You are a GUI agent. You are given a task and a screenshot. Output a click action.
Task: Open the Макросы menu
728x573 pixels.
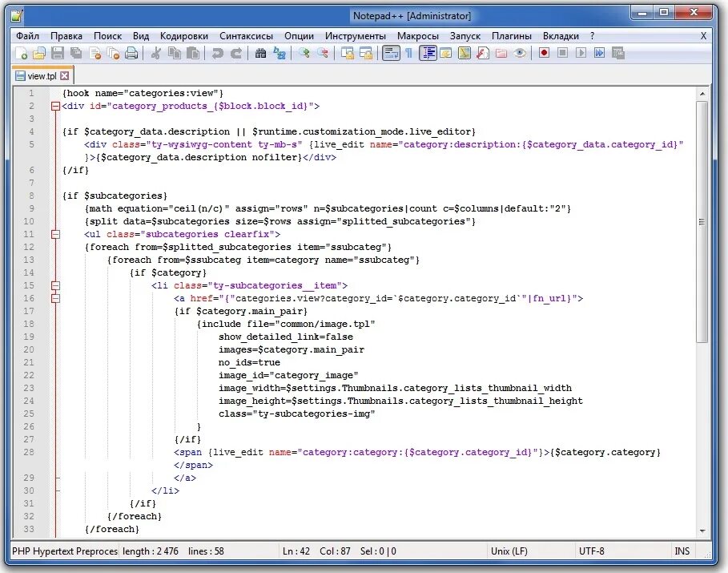[418, 36]
